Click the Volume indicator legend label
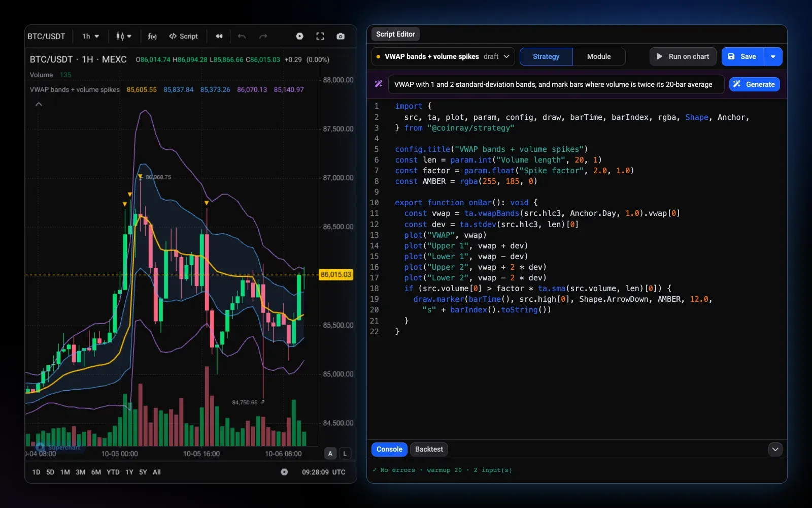The height and width of the screenshot is (508, 812). pos(41,75)
